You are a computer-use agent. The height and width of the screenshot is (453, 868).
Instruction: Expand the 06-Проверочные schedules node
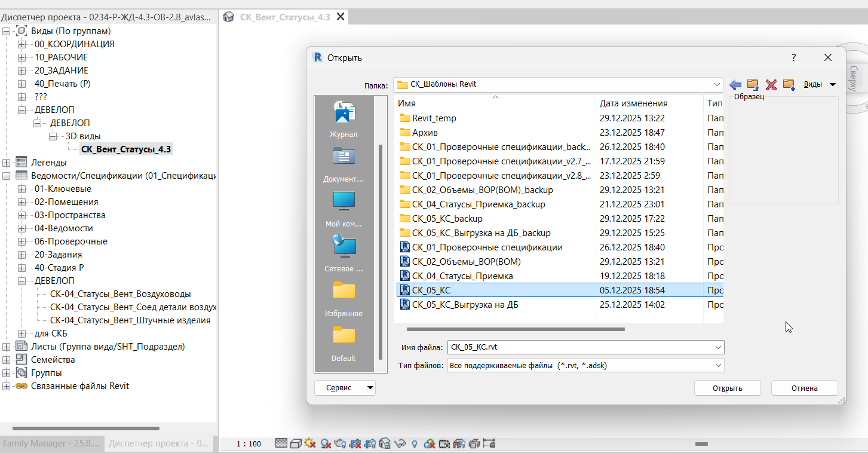tap(22, 241)
